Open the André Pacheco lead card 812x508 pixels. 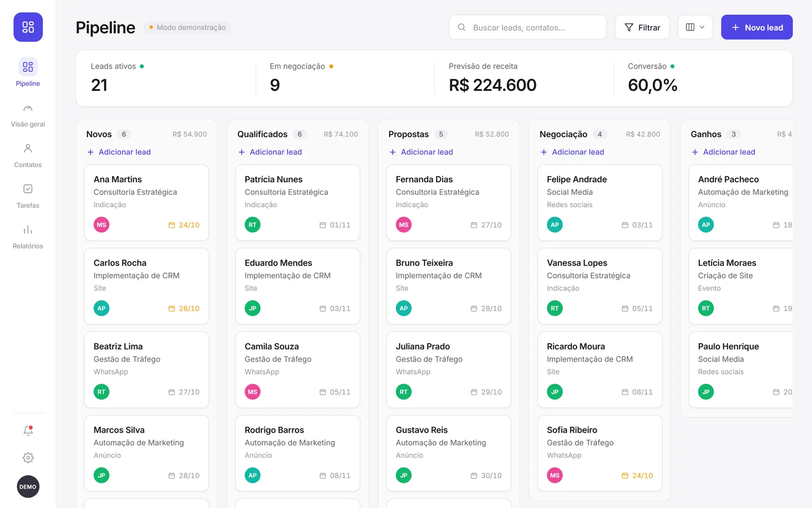pyautogui.click(x=741, y=203)
